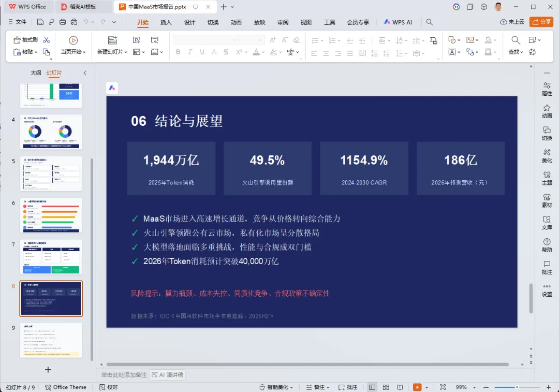
Task: Select slide 9 thumbnail
Action: 51,340
